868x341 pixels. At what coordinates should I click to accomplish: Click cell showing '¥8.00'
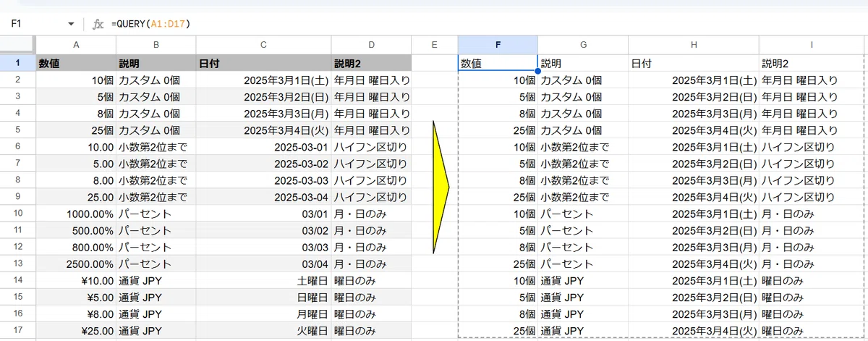(76, 313)
